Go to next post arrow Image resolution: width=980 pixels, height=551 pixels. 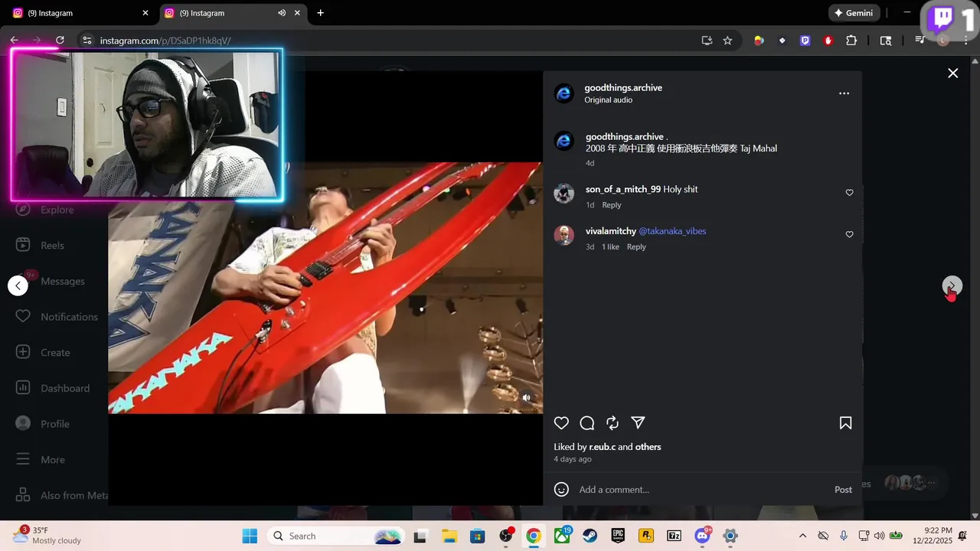coord(952,286)
